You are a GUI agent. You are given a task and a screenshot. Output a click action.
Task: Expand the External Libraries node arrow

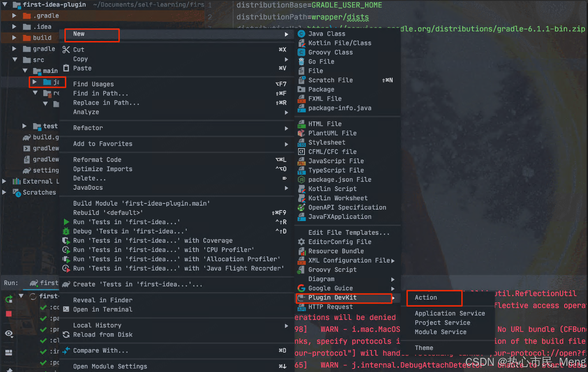coord(4,181)
